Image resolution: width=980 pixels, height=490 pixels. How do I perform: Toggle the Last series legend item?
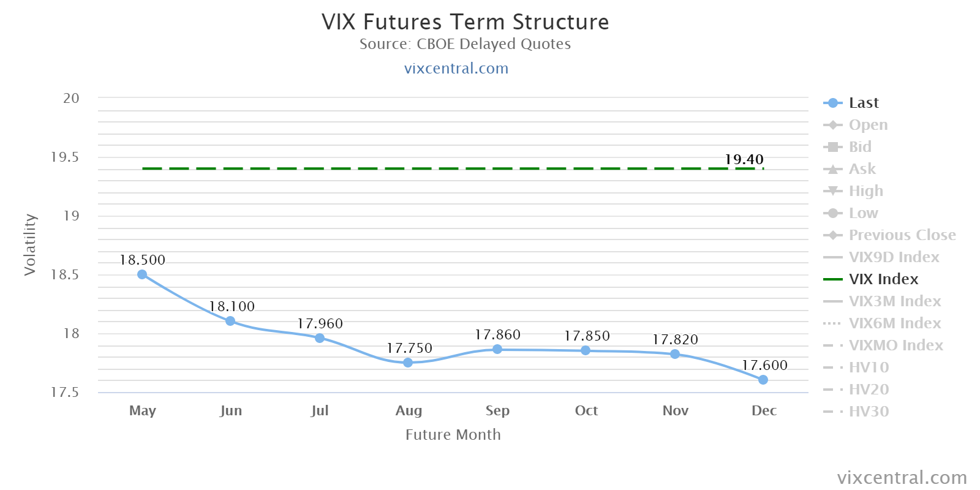click(863, 103)
